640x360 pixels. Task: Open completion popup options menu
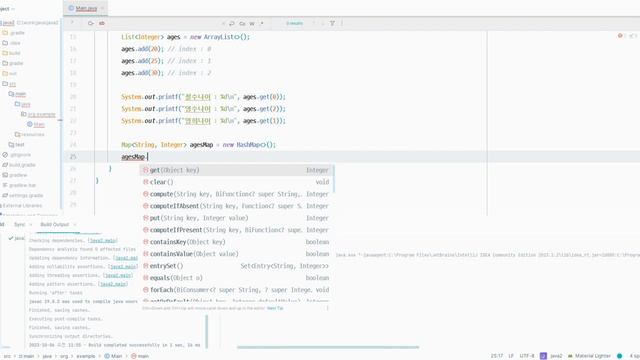327,308
